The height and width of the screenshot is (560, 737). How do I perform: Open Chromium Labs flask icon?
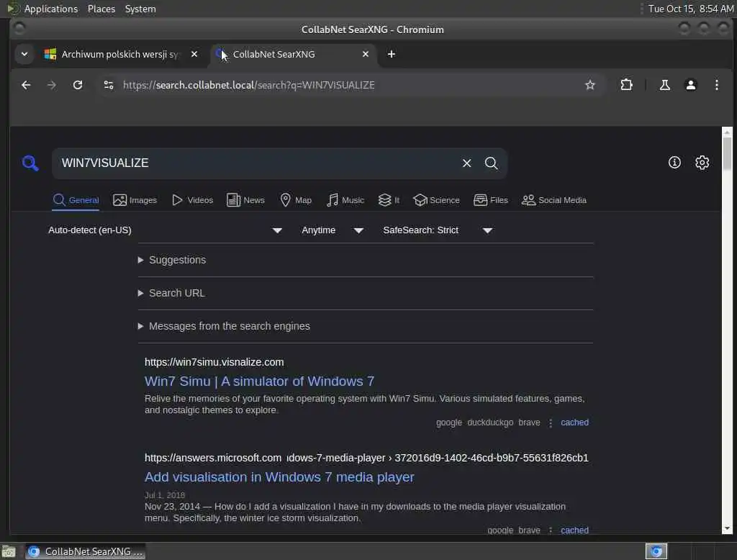pos(664,85)
